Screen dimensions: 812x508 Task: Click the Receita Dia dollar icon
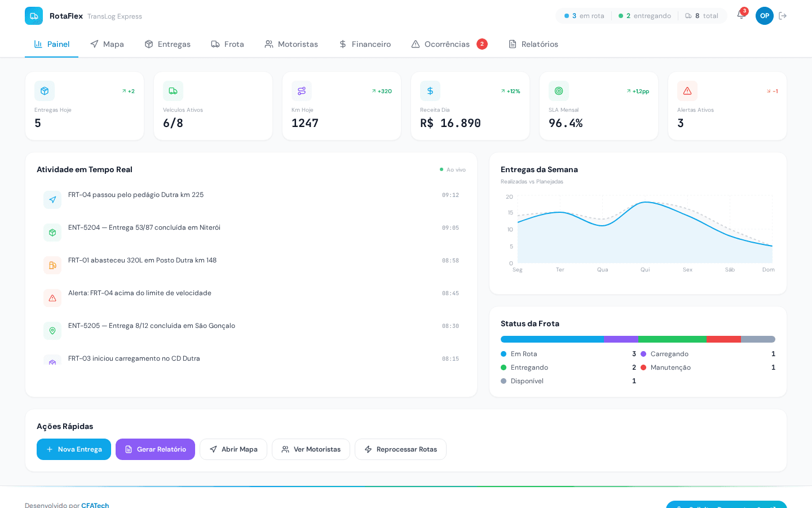click(430, 91)
